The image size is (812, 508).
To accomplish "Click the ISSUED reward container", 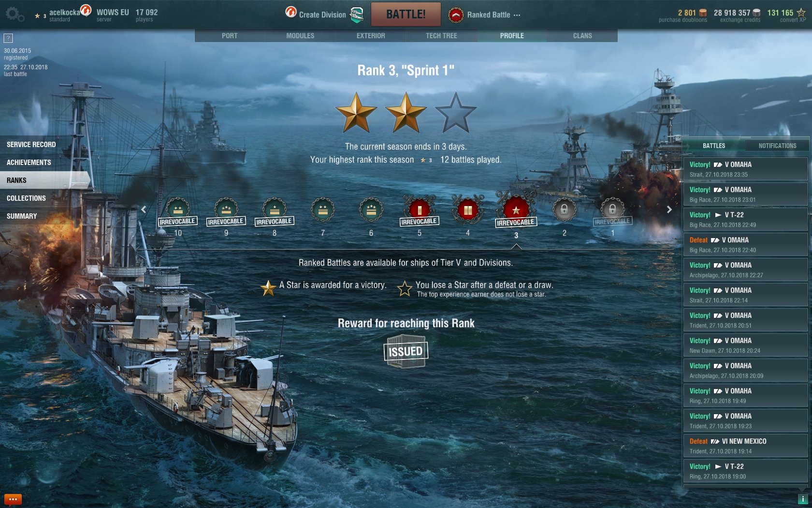I will coord(406,351).
